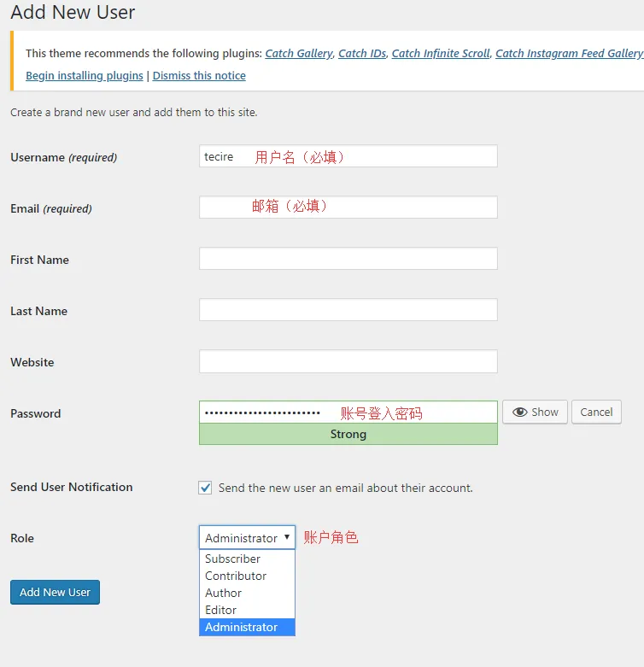Open the Catch IDs plugin link
644x667 pixels.
(362, 53)
